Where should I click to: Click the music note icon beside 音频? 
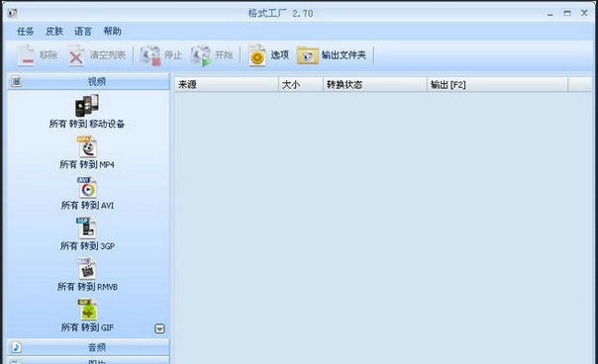(16, 347)
